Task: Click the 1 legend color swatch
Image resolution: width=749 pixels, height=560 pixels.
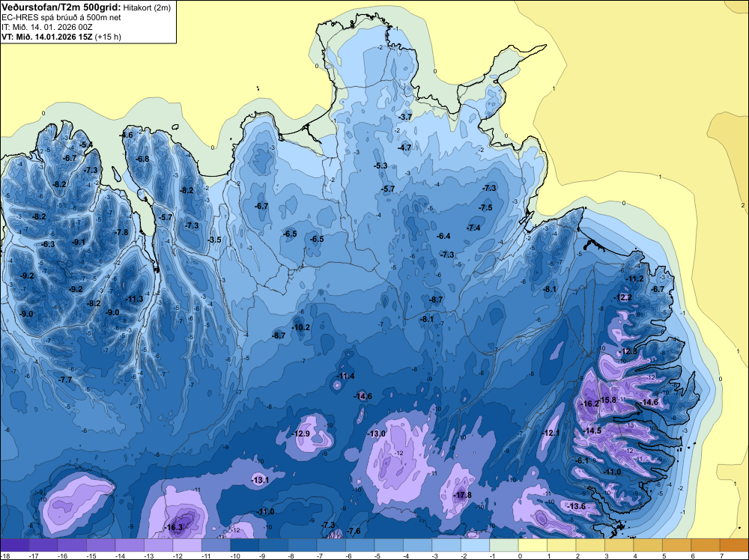Action: coord(562,545)
